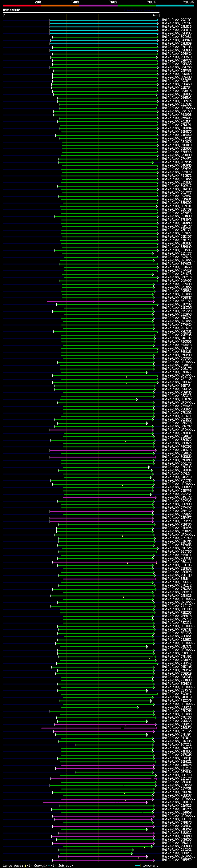The width and height of the screenshot is (197, 868).
Task: Select hit label UniRef100_Q14G69
Action: (177, 812)
